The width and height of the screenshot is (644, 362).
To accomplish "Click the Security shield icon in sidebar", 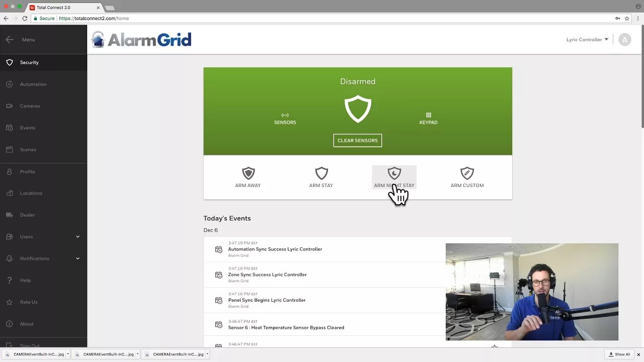I will 10,62.
